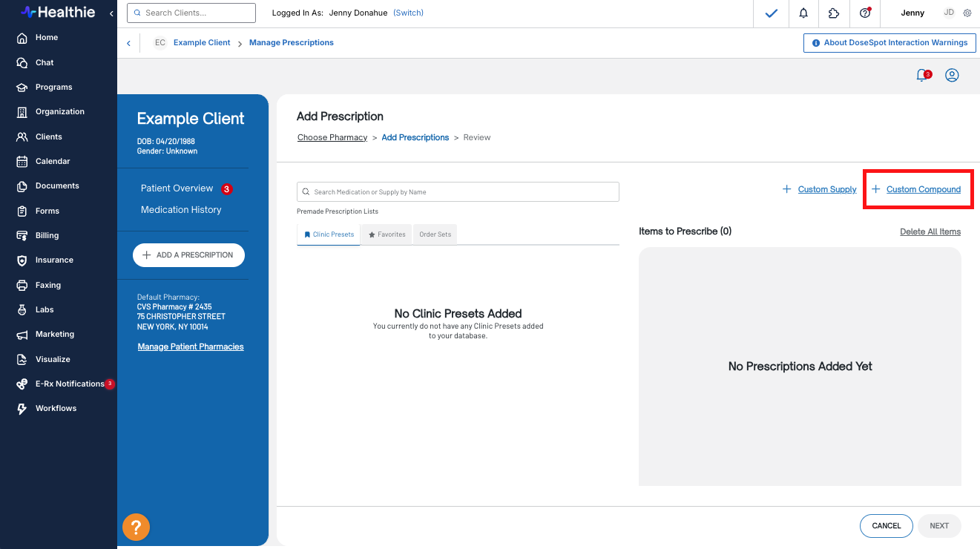Click the Marketing megaphone icon
The height and width of the screenshot is (549, 980).
[22, 335]
